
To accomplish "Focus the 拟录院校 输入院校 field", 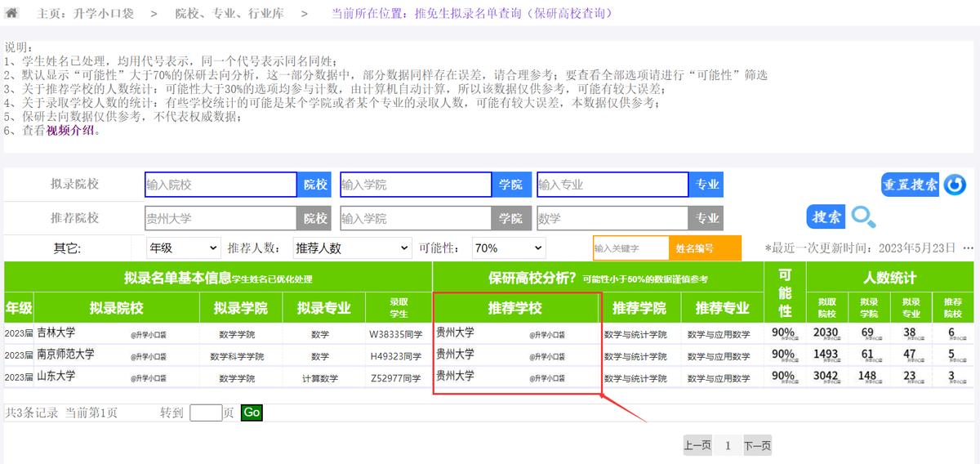I will pos(220,185).
